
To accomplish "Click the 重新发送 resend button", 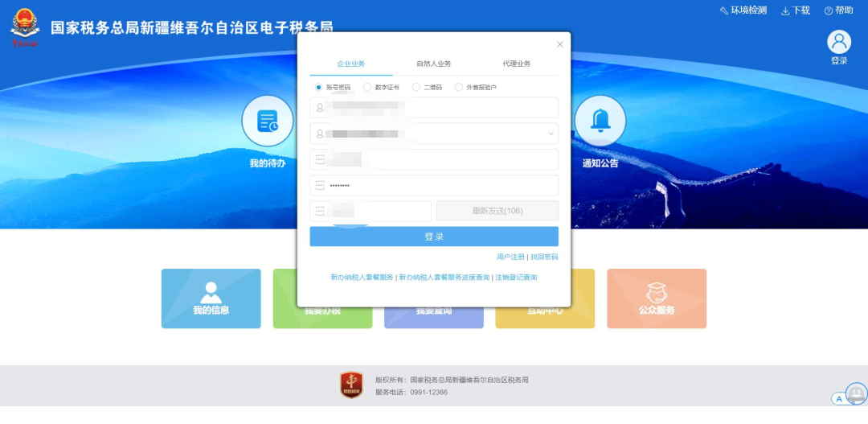I will coord(497,211).
